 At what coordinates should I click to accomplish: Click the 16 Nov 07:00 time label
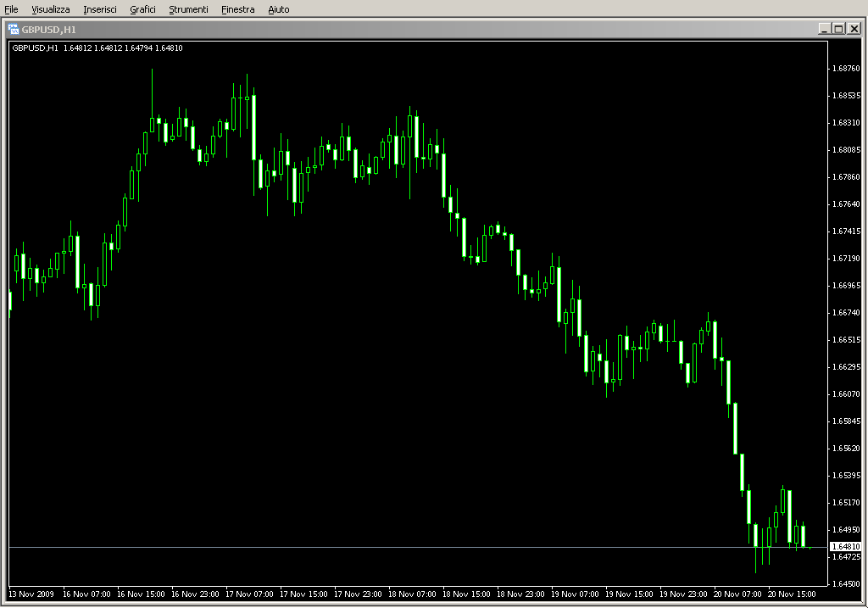(86, 594)
